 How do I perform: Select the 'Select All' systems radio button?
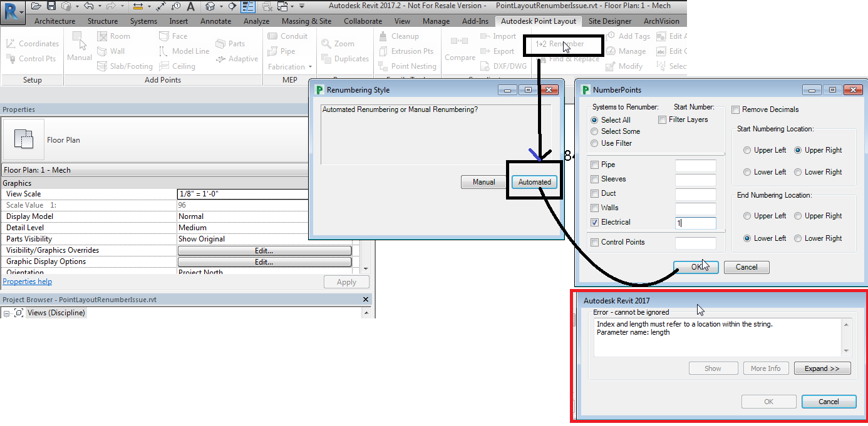[x=595, y=120]
